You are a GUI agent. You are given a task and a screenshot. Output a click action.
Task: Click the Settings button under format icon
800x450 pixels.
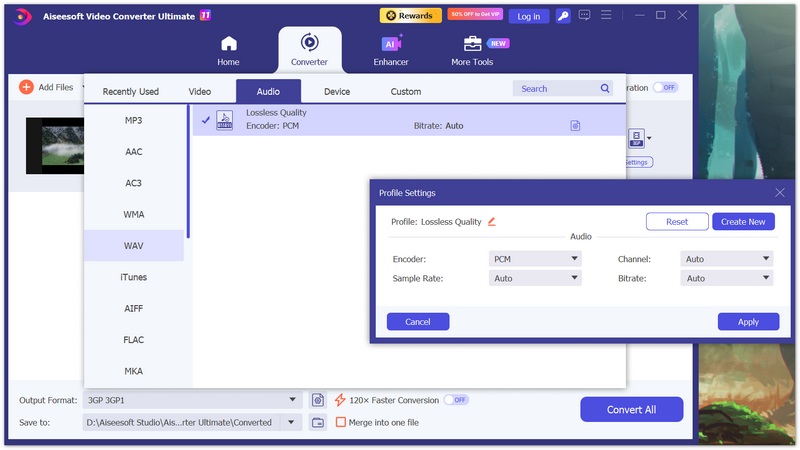(x=638, y=162)
